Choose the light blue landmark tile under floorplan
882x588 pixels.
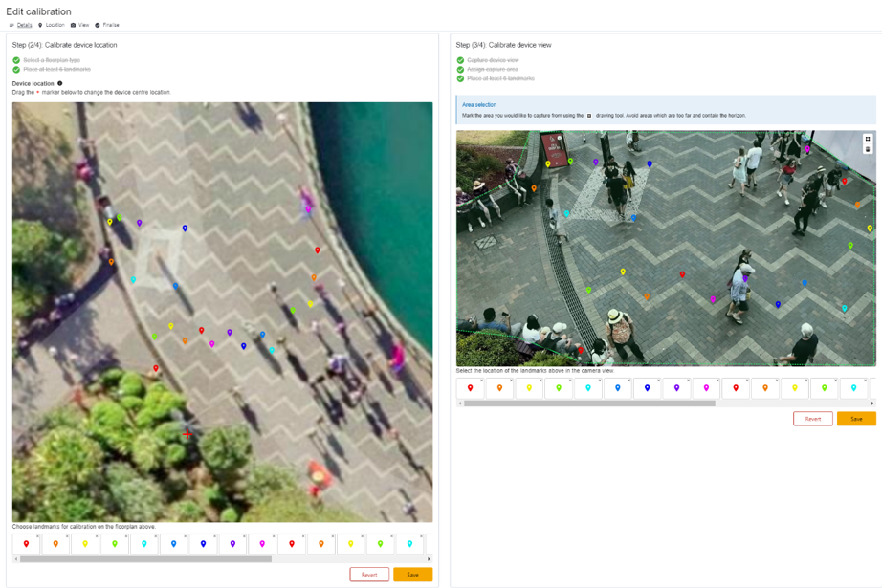(x=173, y=544)
